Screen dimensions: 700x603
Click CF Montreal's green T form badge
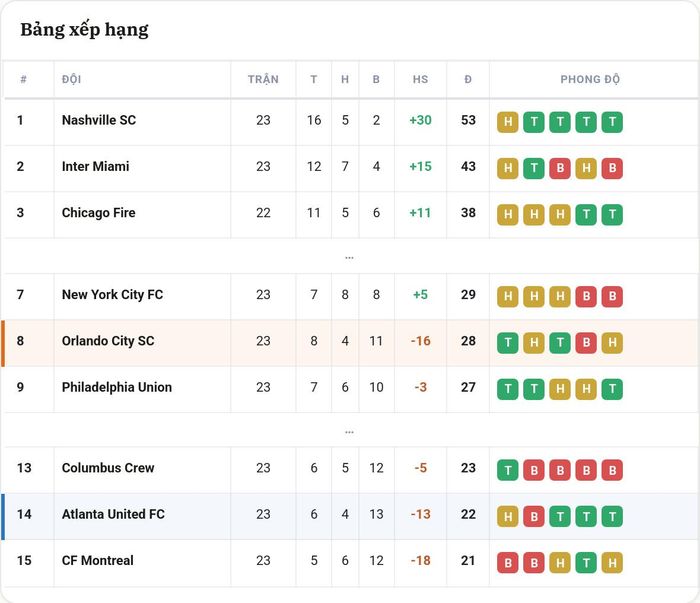tap(586, 563)
